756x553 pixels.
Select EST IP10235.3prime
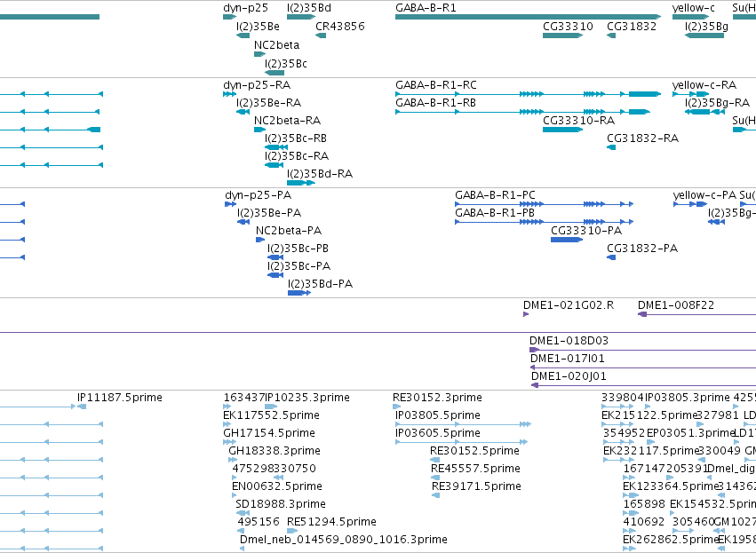pyautogui.click(x=307, y=398)
